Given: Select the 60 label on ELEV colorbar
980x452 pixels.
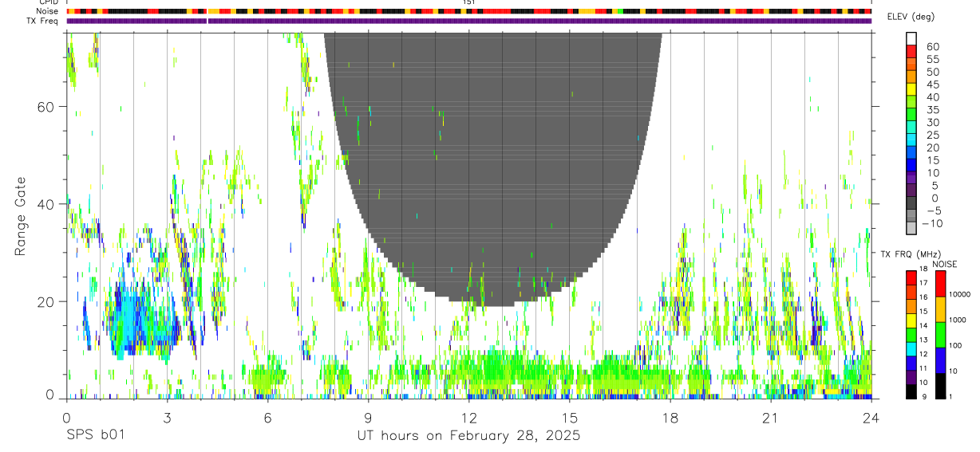Looking at the screenshot, I should 931,46.
